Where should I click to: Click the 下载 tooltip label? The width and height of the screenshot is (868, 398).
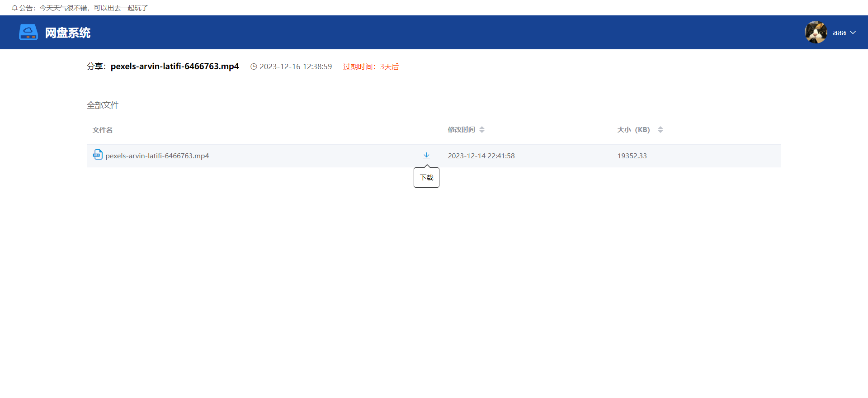[x=426, y=177]
